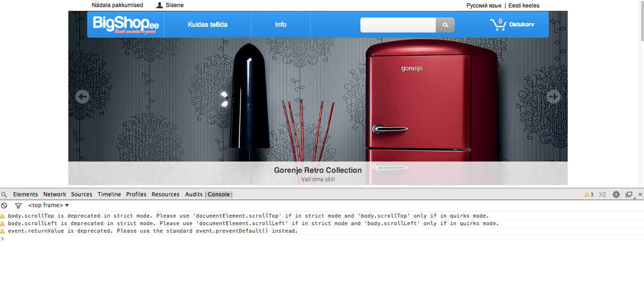The width and height of the screenshot is (644, 283).
Task: Switch language to Русский язык
Action: (x=484, y=6)
